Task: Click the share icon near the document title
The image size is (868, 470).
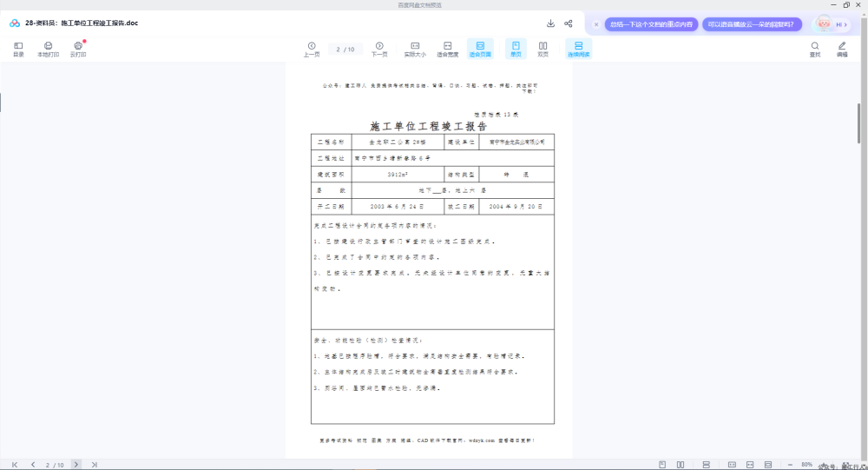Action: click(x=569, y=23)
